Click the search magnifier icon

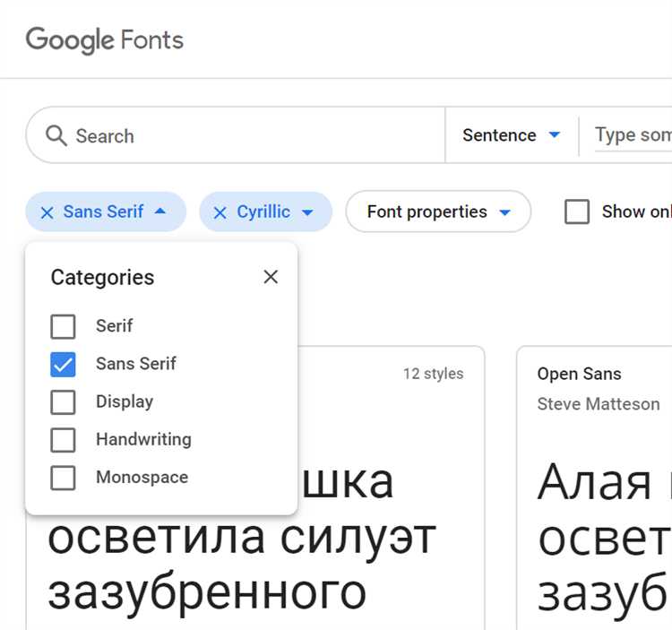coord(56,136)
